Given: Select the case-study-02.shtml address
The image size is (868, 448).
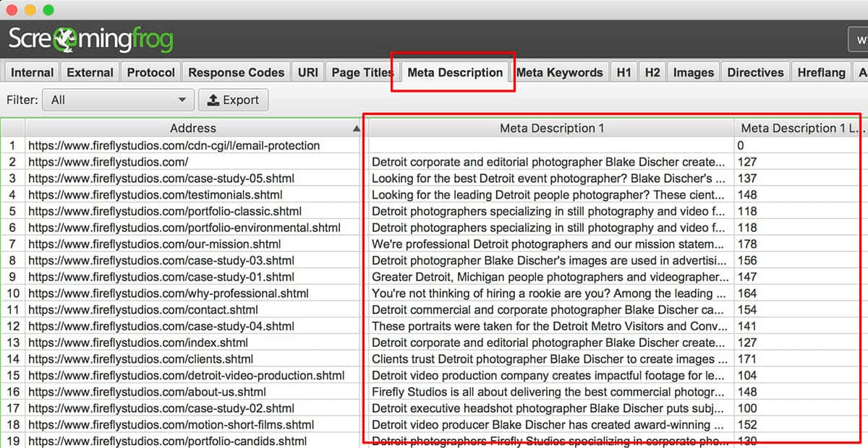Looking at the screenshot, I should [161, 408].
